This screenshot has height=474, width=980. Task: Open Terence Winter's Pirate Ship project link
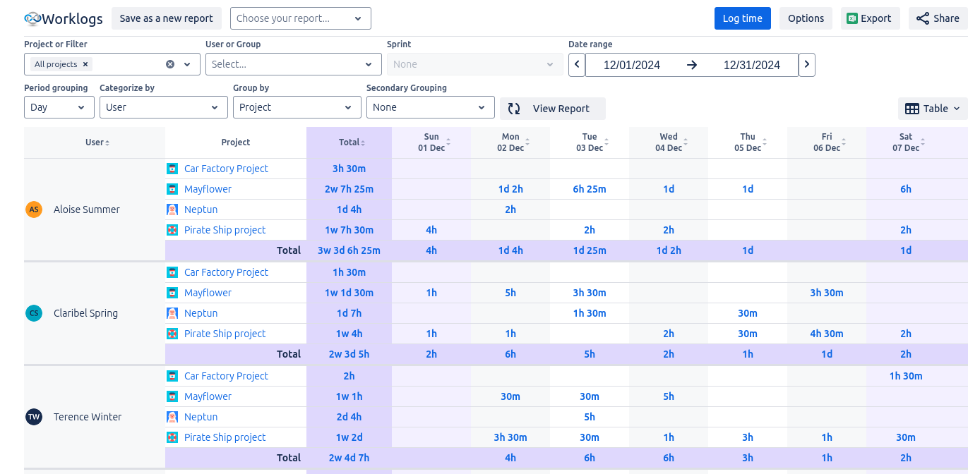click(225, 437)
